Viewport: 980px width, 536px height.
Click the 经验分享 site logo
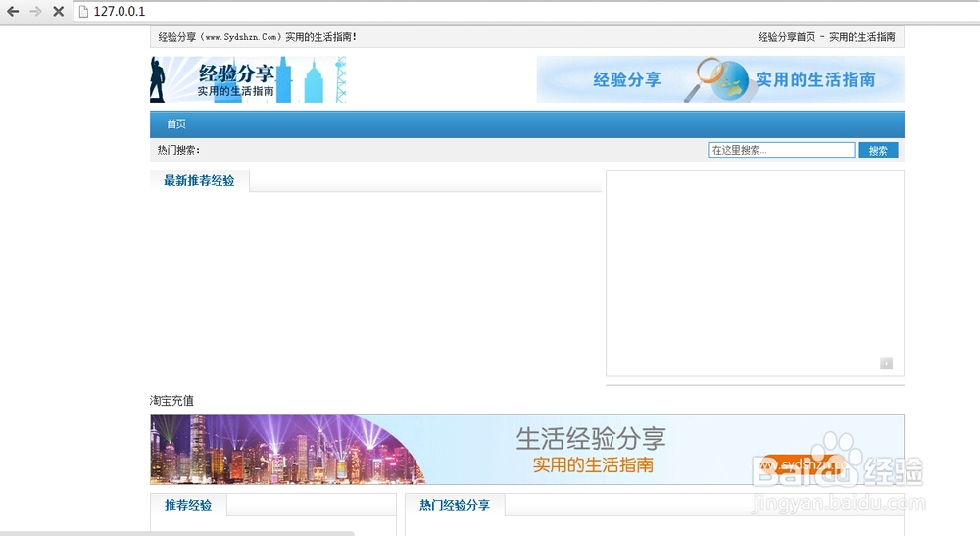248,79
